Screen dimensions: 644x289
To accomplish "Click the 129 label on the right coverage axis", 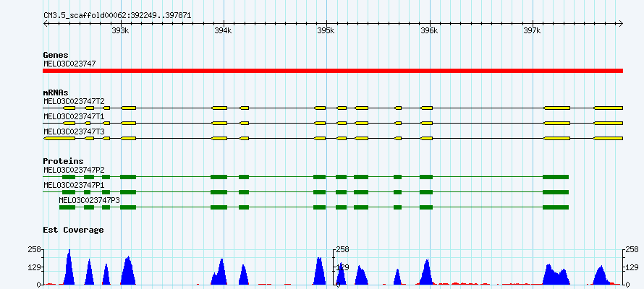I will 632,267.
